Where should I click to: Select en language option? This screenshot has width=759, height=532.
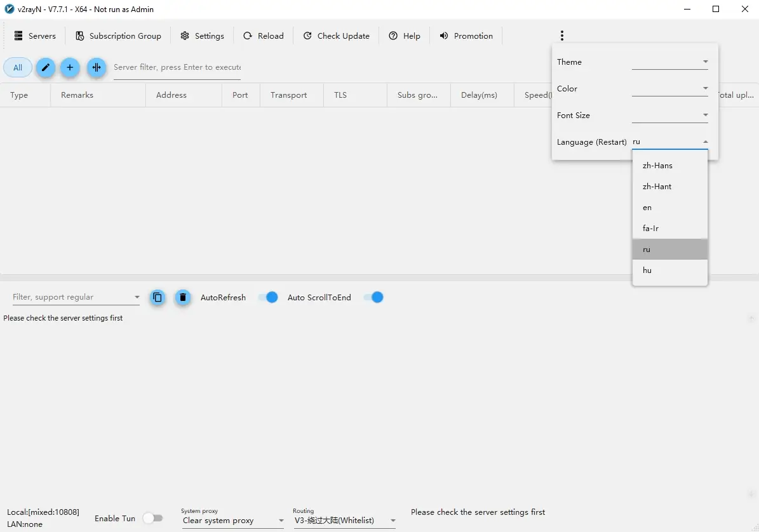670,208
